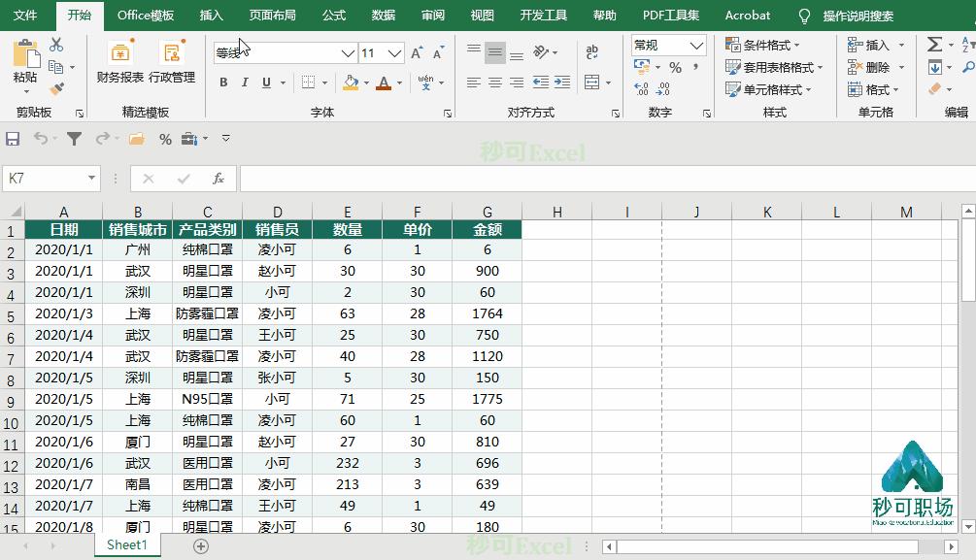Toggle italic formatting
The image size is (976, 560).
click(243, 82)
